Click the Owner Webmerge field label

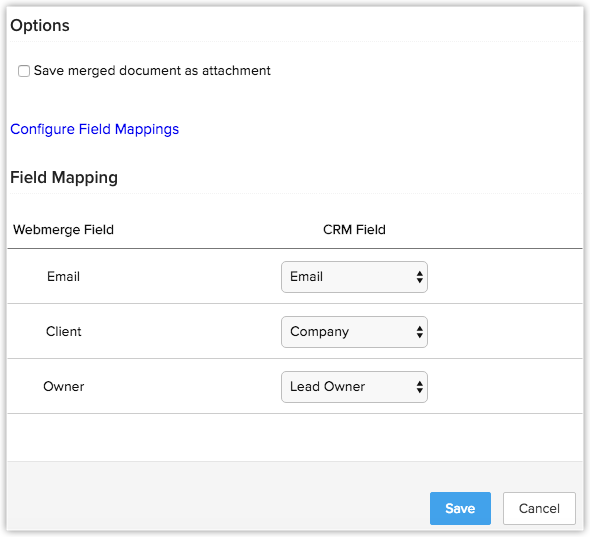tap(64, 386)
